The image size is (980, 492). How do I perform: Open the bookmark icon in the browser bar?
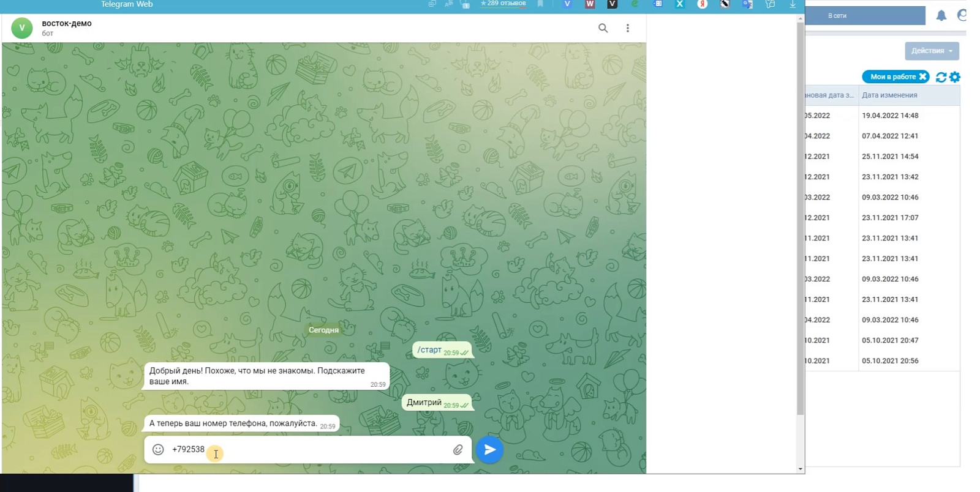click(540, 4)
